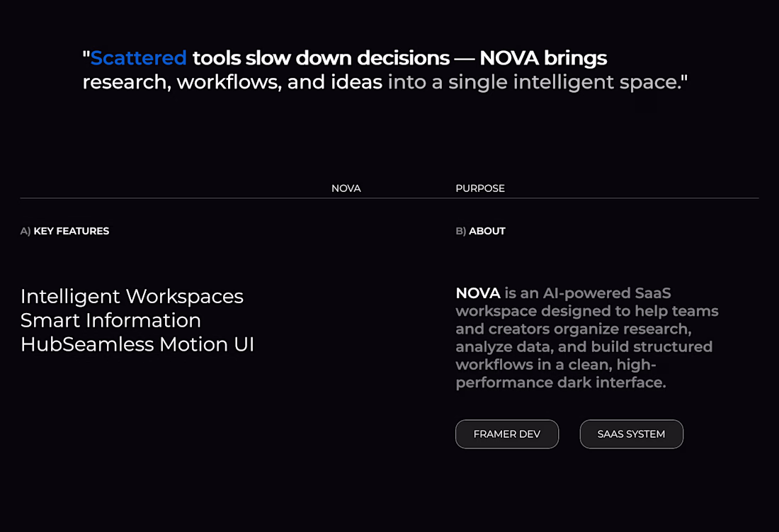Image resolution: width=779 pixels, height=532 pixels.
Task: Click 'research, workflows, and ideas' headline text
Action: point(232,82)
